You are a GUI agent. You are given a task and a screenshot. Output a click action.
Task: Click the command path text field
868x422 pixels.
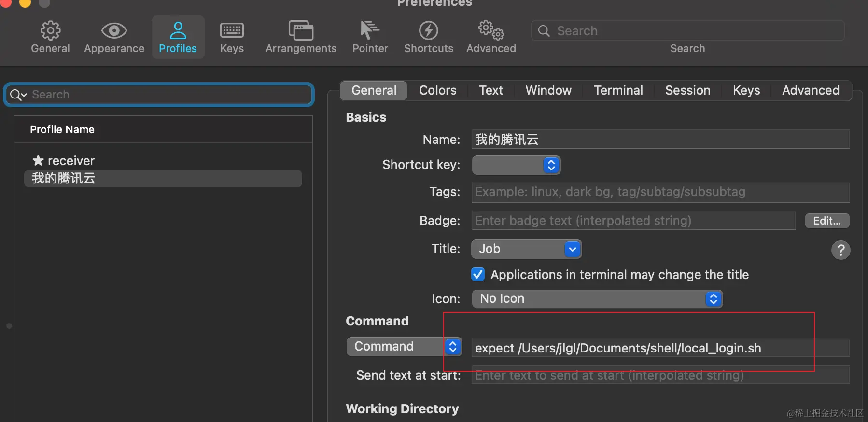[x=660, y=348]
